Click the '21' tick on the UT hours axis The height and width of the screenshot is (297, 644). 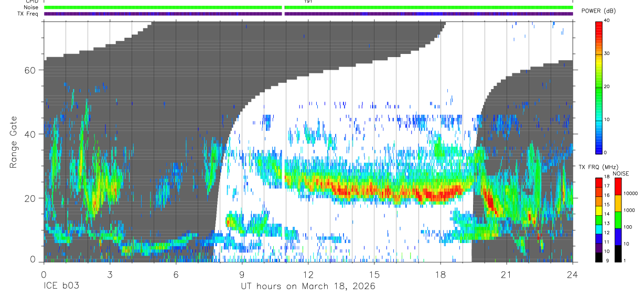(x=507, y=274)
